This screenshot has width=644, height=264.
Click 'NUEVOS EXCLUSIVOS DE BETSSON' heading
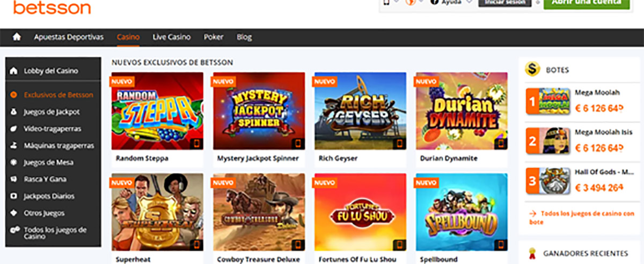point(172,62)
